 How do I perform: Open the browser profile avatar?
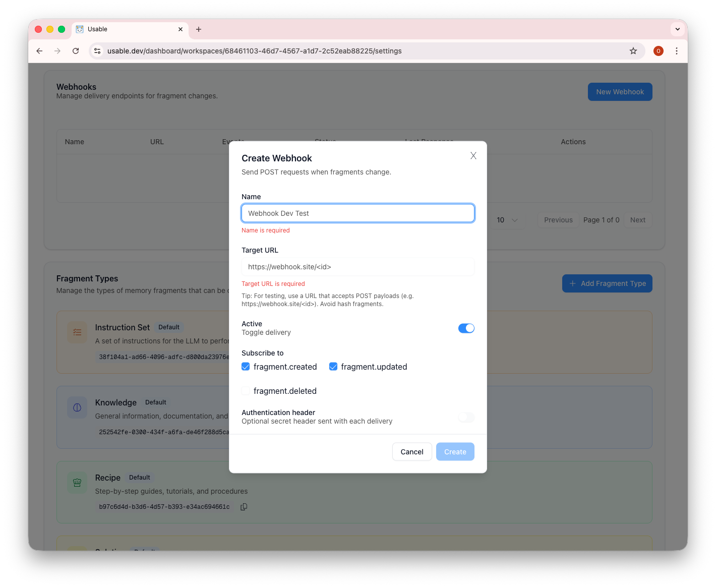[658, 51]
